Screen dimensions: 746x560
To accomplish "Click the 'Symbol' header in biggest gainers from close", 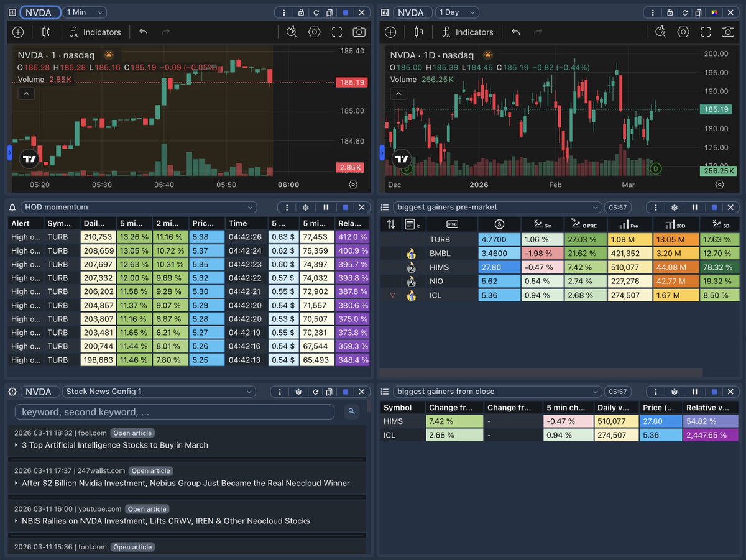I will pyautogui.click(x=402, y=408).
